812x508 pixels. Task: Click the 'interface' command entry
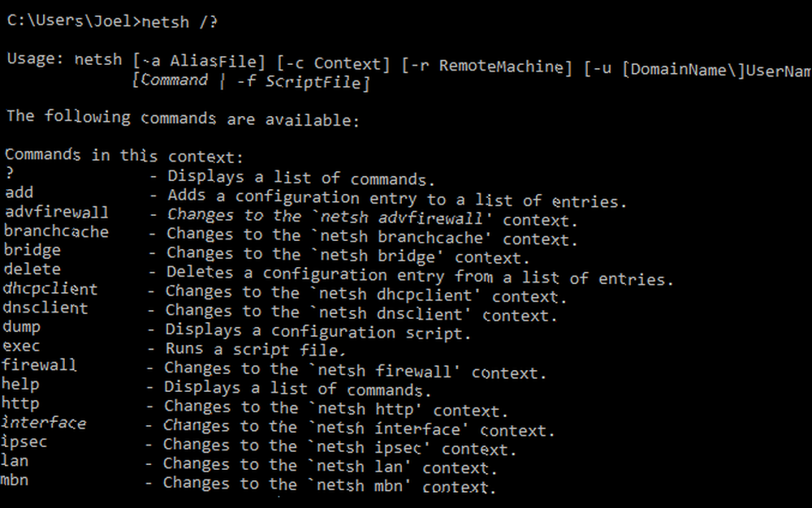click(x=44, y=423)
